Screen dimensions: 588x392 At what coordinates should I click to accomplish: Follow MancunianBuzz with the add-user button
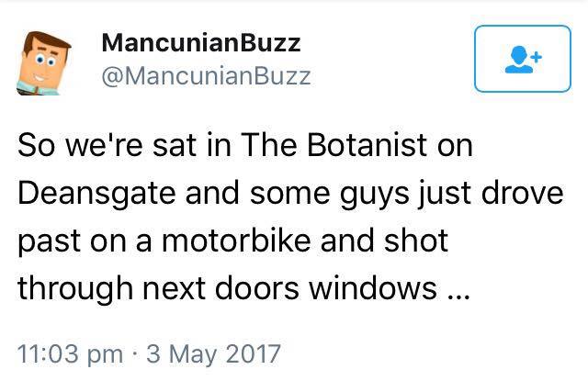(x=523, y=59)
